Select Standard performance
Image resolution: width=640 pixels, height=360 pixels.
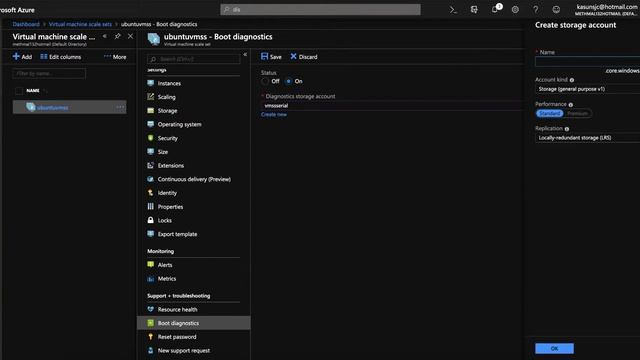pos(549,113)
